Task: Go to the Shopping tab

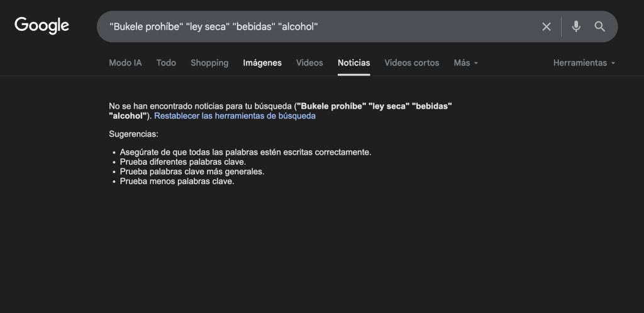Action: coord(209,63)
